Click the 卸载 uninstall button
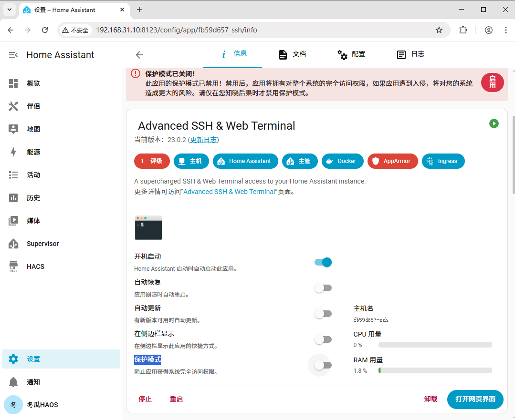Image resolution: width=515 pixels, height=420 pixels. pos(431,399)
